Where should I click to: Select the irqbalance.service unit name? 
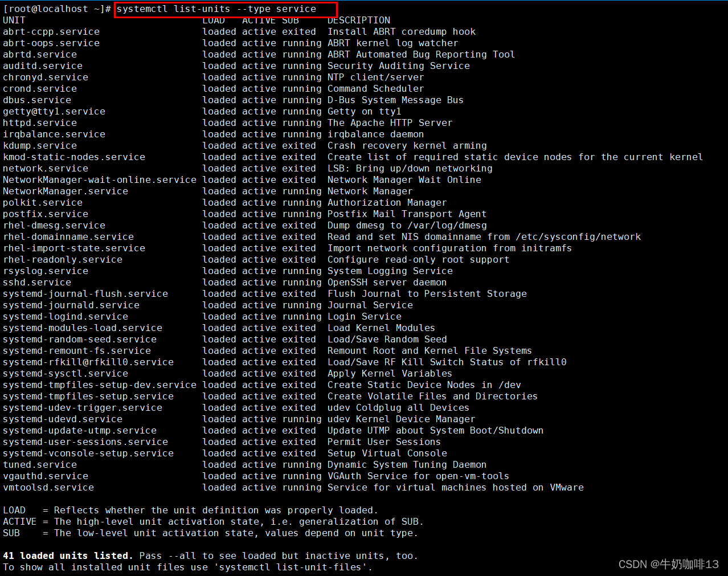tap(54, 134)
